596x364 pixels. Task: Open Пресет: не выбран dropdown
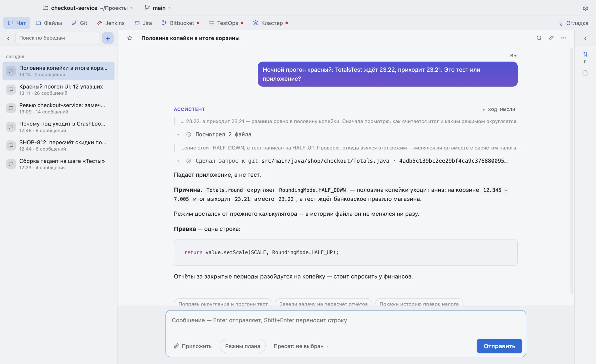[x=301, y=346]
